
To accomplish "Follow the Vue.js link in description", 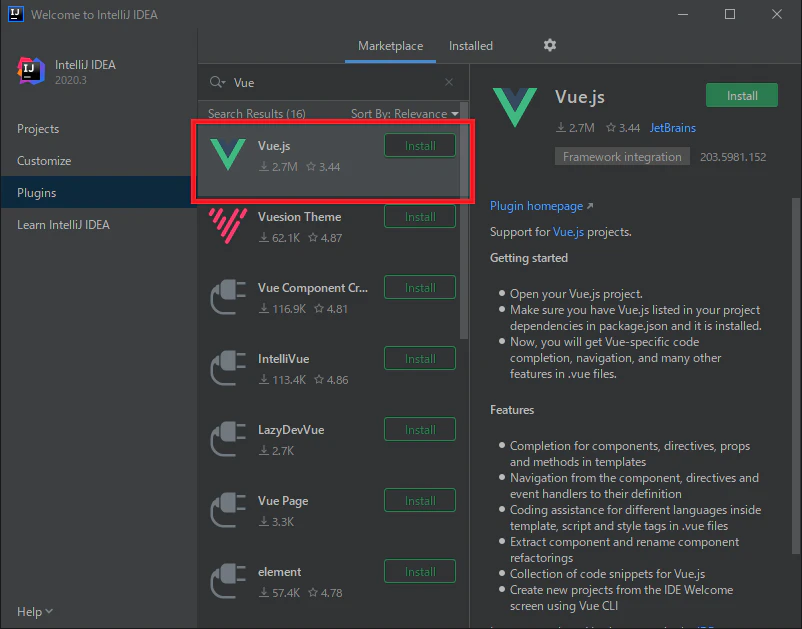I will pos(568,232).
